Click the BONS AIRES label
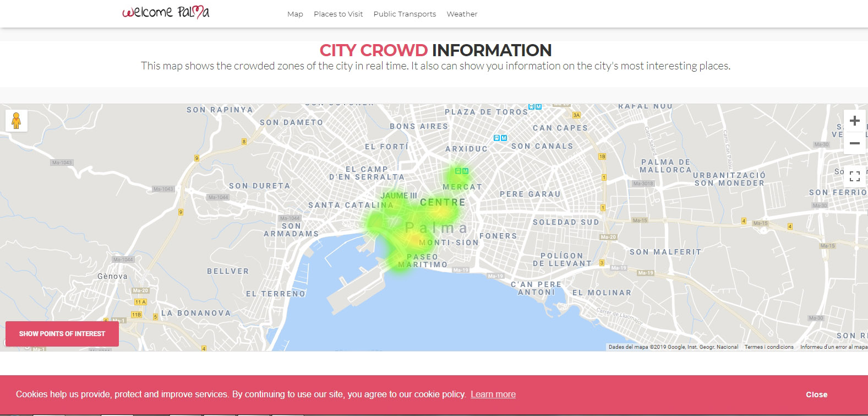The image size is (868, 416). pos(419,126)
